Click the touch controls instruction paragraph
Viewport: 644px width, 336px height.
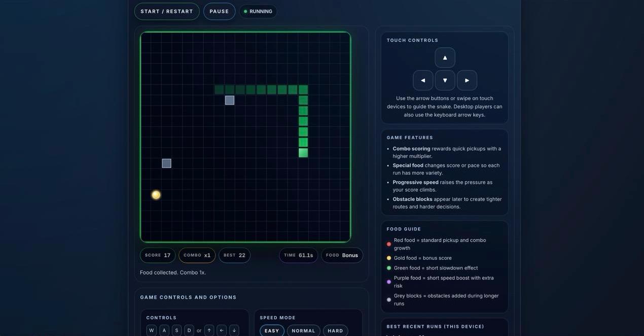445,107
